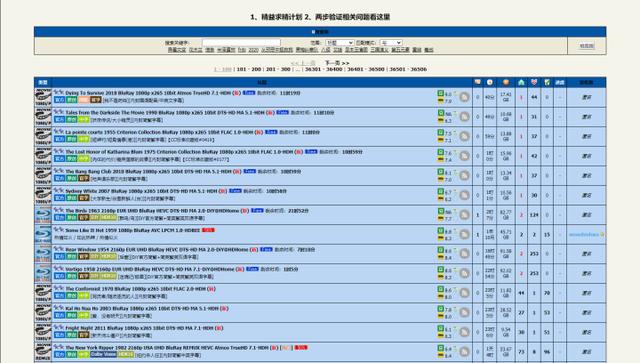Click download icon for Katharina Blum row
Viewport: 640px width, 363px height.
[464, 156]
